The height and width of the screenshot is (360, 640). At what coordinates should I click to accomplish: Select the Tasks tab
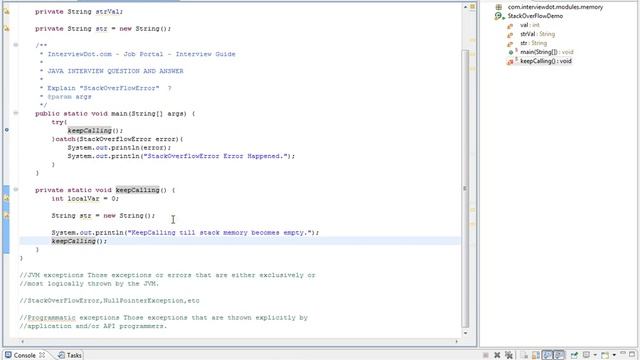click(70, 355)
